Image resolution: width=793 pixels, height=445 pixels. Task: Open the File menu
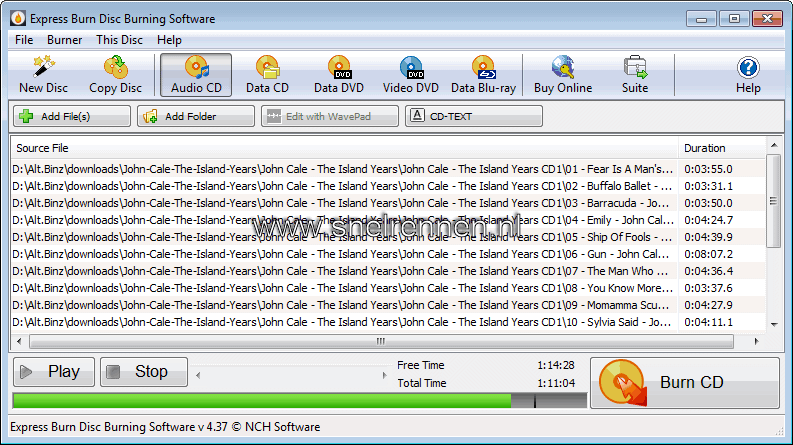(x=24, y=40)
